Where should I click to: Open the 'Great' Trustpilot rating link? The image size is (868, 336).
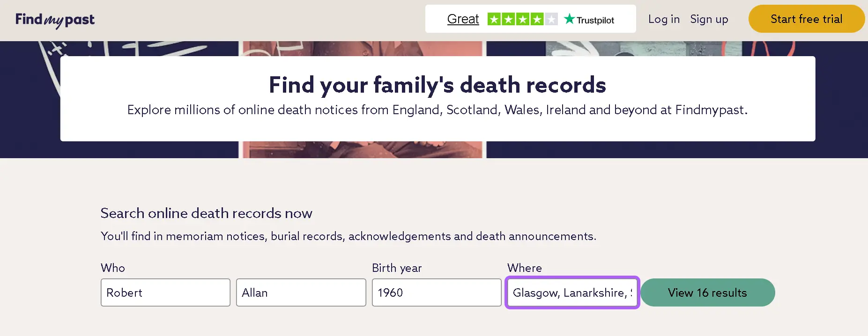click(463, 19)
